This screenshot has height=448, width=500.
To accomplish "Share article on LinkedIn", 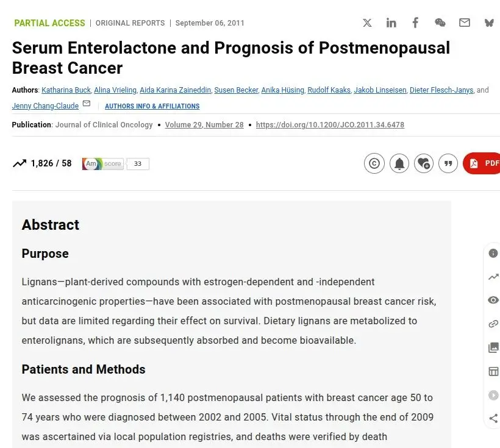I will coord(391,23).
